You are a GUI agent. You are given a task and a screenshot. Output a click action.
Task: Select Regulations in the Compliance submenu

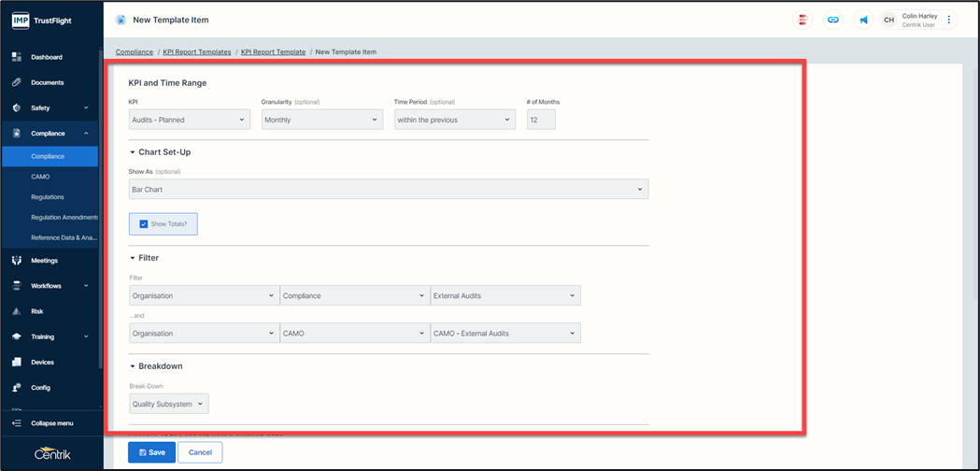pos(48,197)
